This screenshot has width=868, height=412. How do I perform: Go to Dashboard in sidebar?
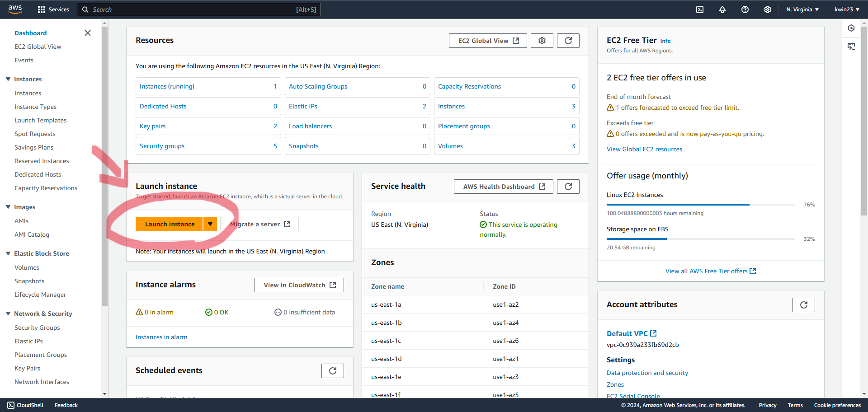pos(31,33)
